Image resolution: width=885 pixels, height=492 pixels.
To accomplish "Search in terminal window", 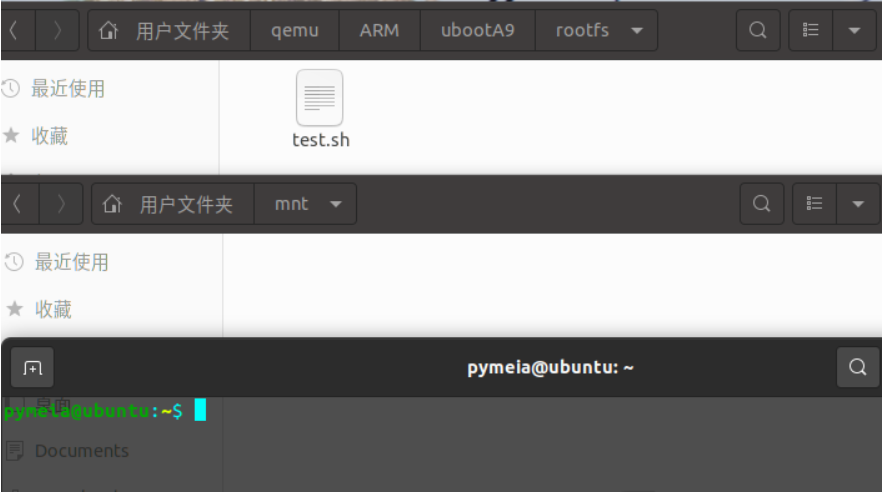I will (x=858, y=367).
